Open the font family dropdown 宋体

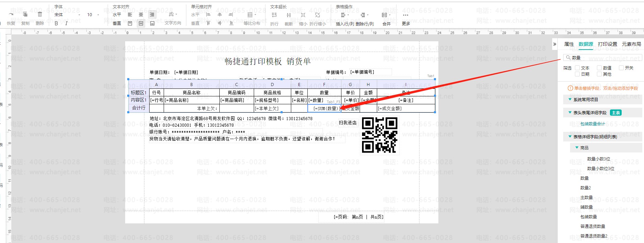coord(67,15)
